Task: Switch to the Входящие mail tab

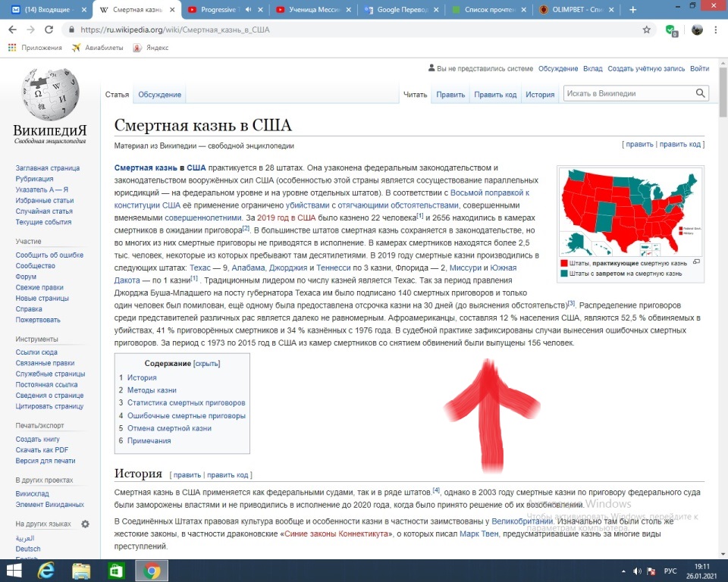Action: coord(49,9)
